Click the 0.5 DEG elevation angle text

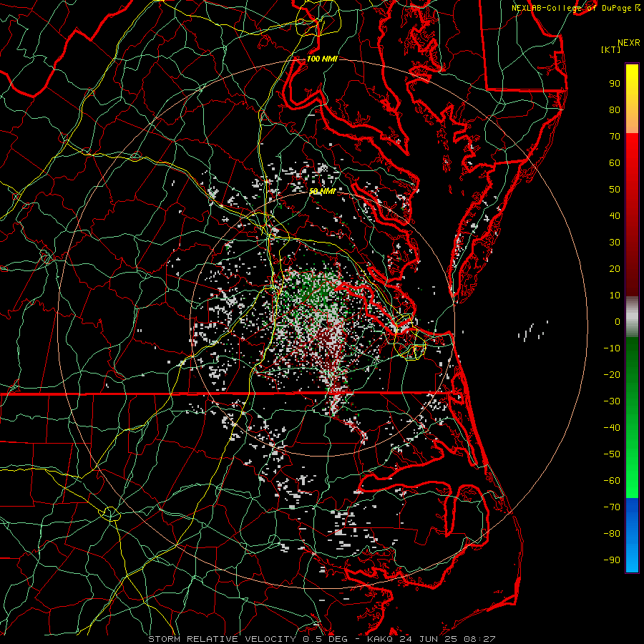click(x=326, y=639)
